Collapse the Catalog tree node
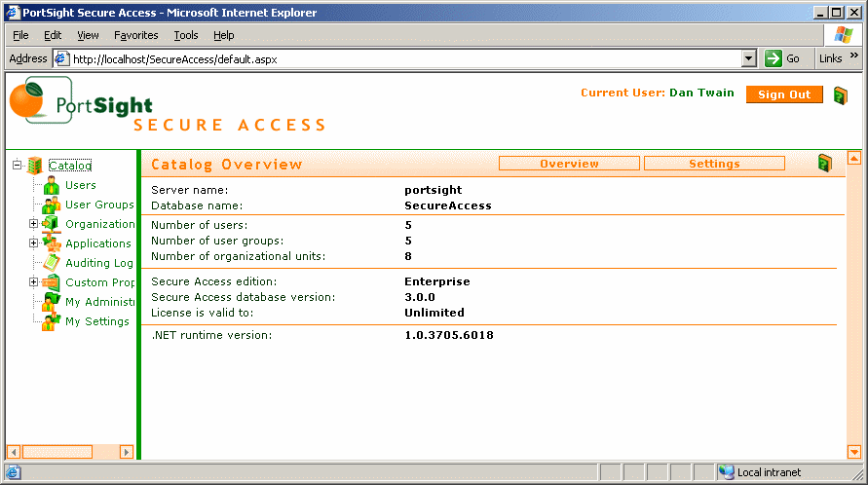 click(x=18, y=165)
